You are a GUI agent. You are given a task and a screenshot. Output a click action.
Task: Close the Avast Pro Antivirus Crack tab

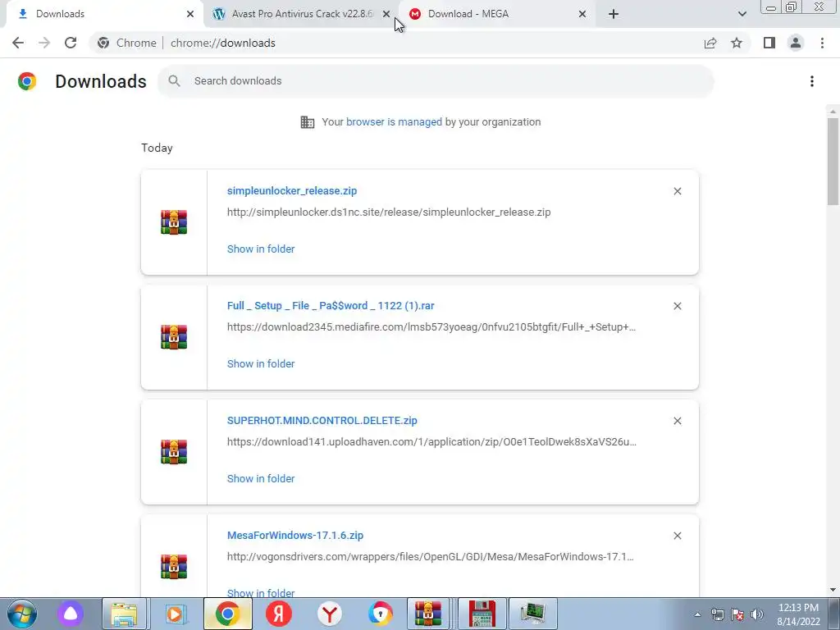[386, 14]
